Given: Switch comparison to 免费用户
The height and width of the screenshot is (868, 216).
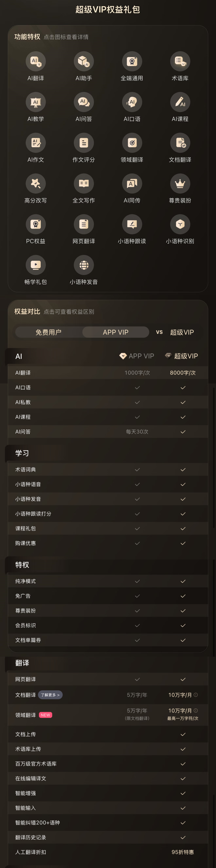Looking at the screenshot, I should [49, 332].
